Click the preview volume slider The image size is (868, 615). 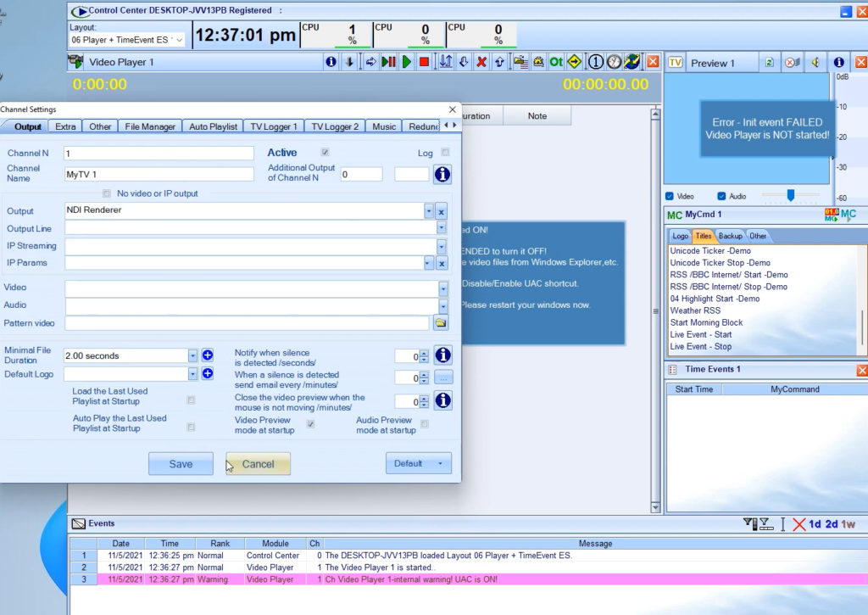pos(791,196)
